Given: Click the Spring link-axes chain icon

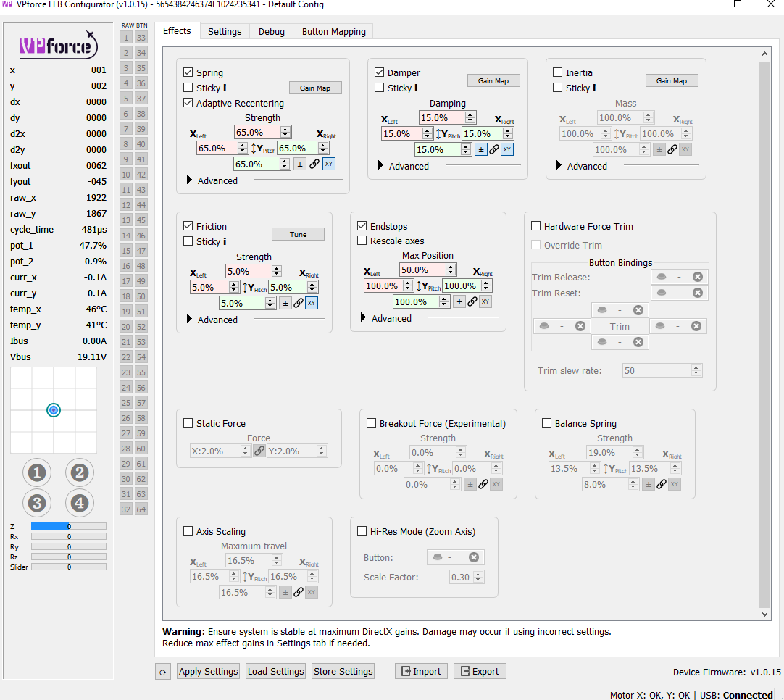Looking at the screenshot, I should click(314, 164).
